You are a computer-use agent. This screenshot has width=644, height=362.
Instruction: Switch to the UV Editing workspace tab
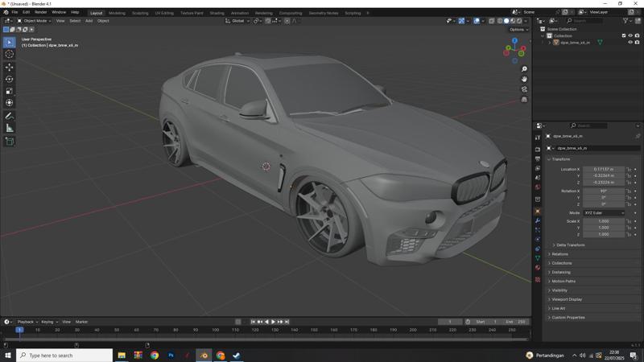tap(164, 13)
